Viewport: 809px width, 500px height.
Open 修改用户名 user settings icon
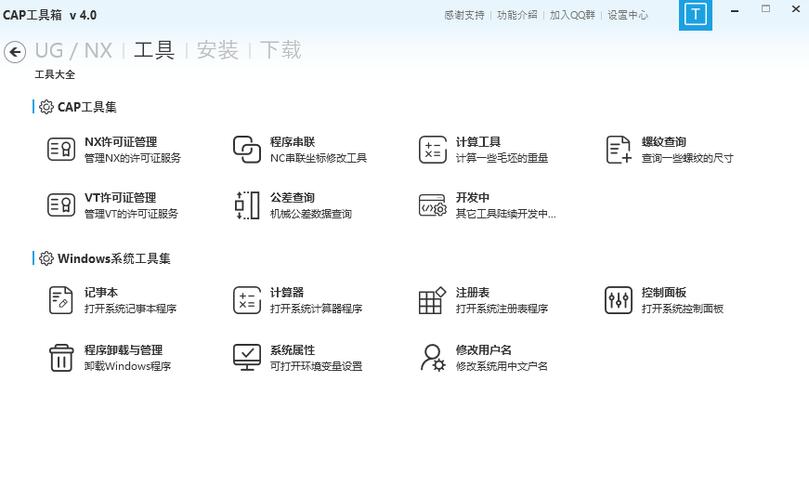tap(432, 358)
